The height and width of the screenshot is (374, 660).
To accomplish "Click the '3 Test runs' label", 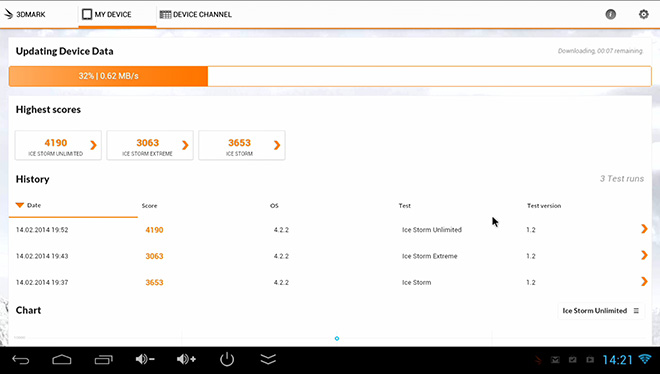I will (x=622, y=179).
